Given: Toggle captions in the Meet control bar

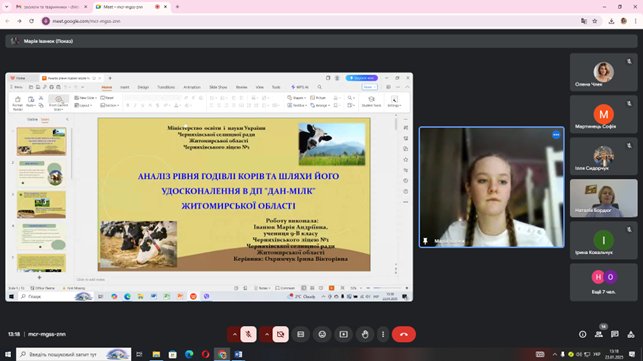Looking at the screenshot, I should click(301, 334).
